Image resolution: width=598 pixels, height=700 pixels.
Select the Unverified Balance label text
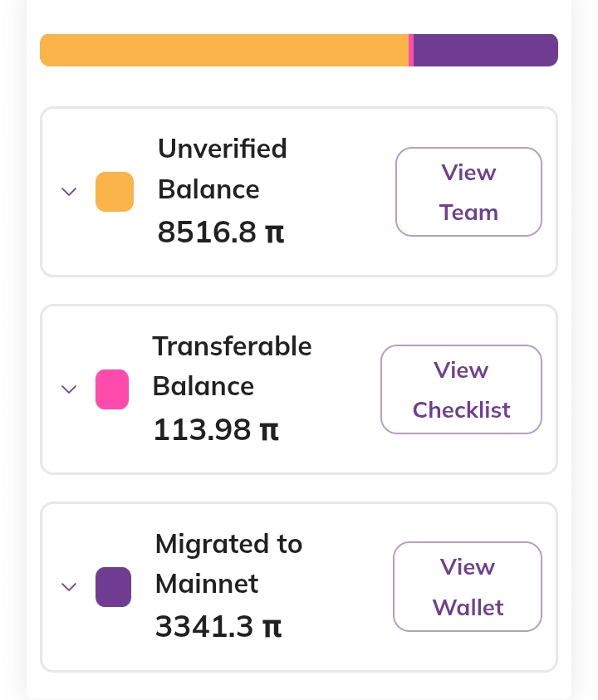(222, 169)
